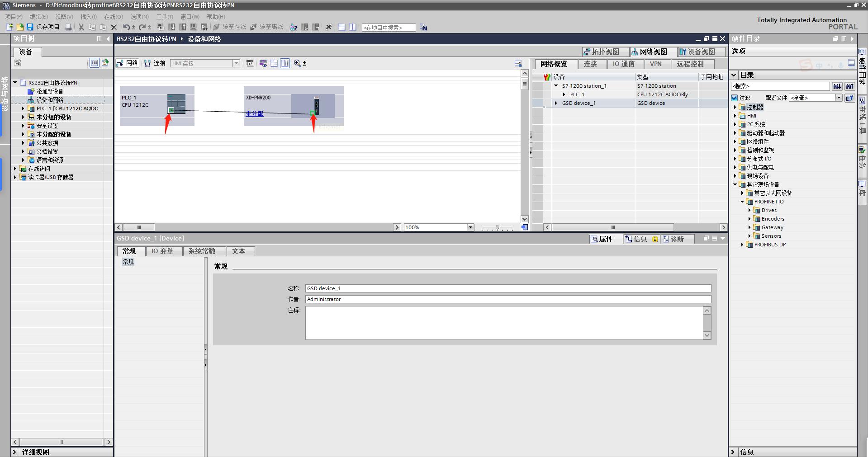Image resolution: width=868 pixels, height=457 pixels.
Task: Print the project with printer icon
Action: [x=68, y=27]
